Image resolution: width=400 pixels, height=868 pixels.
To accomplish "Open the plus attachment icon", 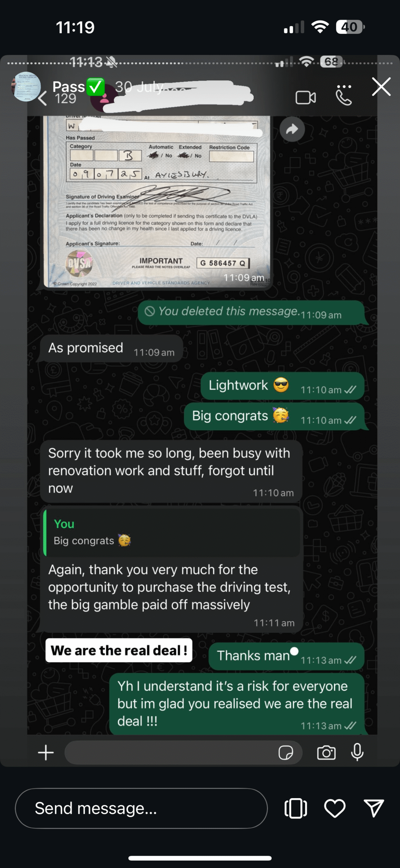I will tap(46, 753).
